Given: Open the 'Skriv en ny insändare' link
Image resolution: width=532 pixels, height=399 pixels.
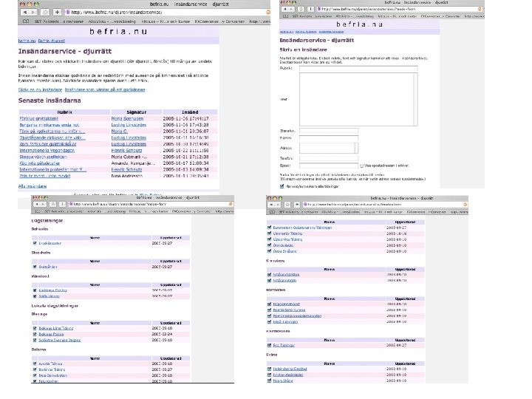Looking at the screenshot, I should (x=40, y=90).
